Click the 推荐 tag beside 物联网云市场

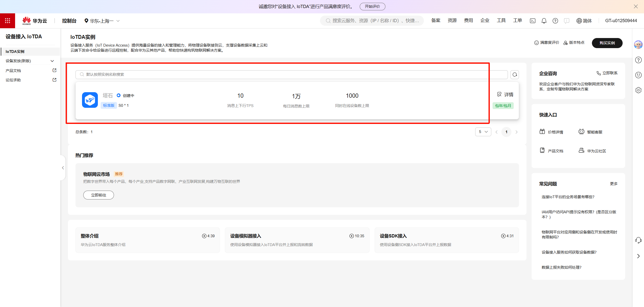click(x=118, y=174)
